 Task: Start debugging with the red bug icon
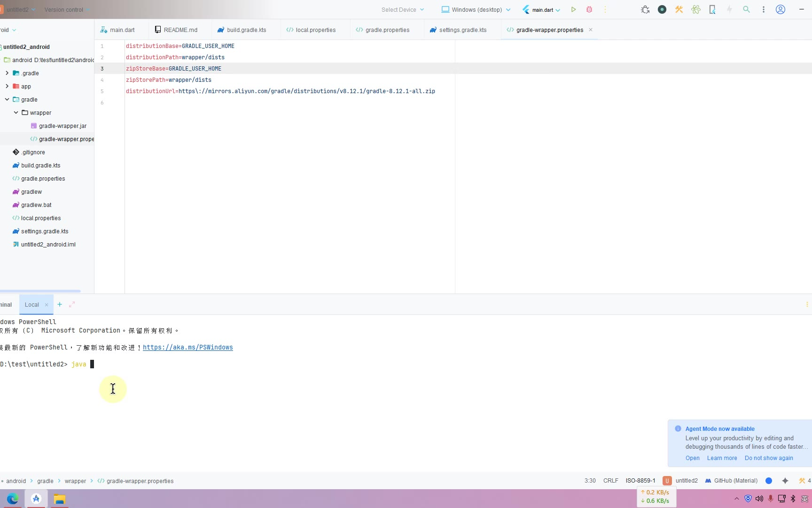click(589, 9)
